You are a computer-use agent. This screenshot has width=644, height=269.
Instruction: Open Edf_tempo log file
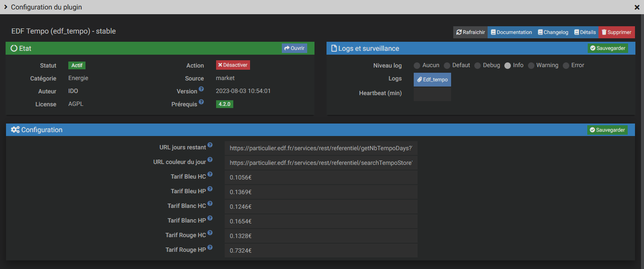[x=432, y=80]
